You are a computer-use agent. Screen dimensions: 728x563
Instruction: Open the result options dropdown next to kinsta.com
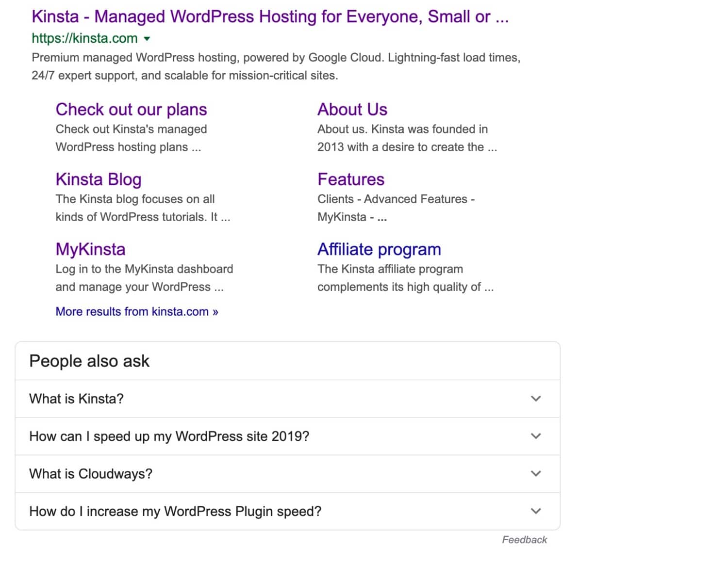147,38
